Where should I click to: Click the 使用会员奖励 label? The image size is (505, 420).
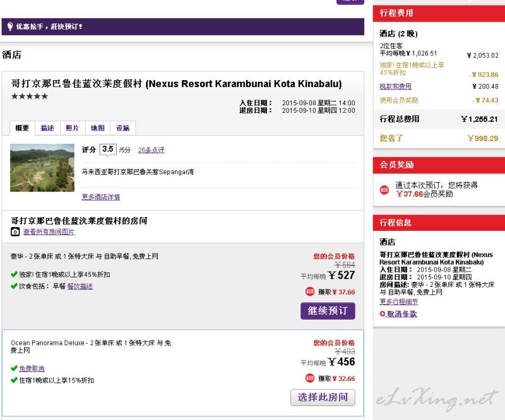coord(399,100)
